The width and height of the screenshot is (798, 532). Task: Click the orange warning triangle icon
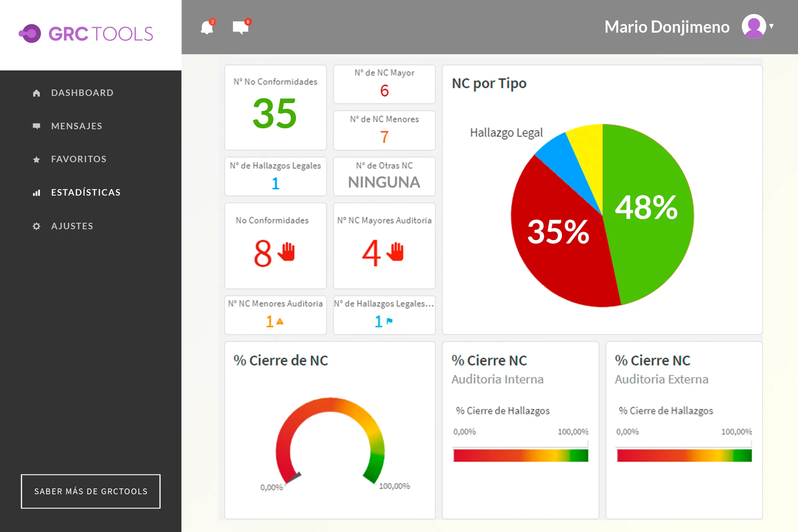click(280, 321)
